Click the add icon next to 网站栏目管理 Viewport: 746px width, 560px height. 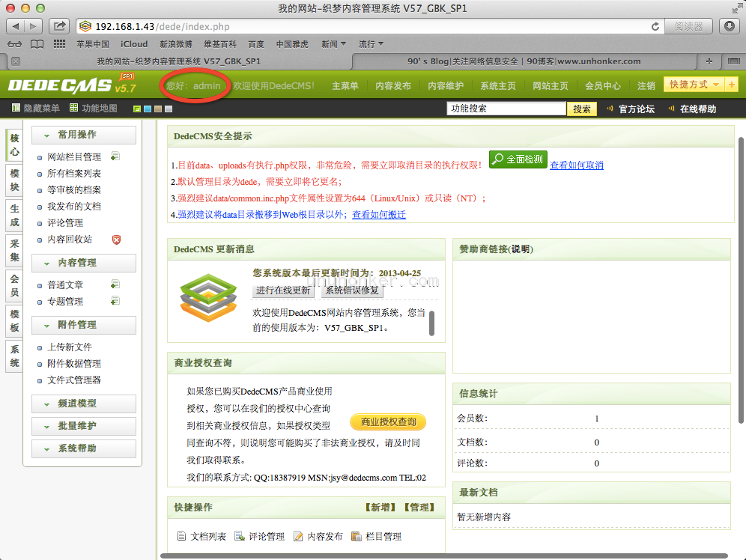pos(115,156)
